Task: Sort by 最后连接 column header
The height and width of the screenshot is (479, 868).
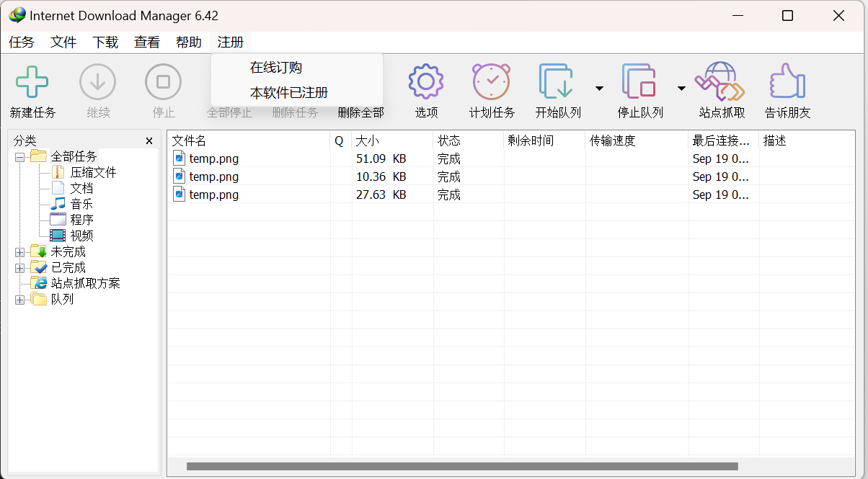Action: tap(724, 141)
